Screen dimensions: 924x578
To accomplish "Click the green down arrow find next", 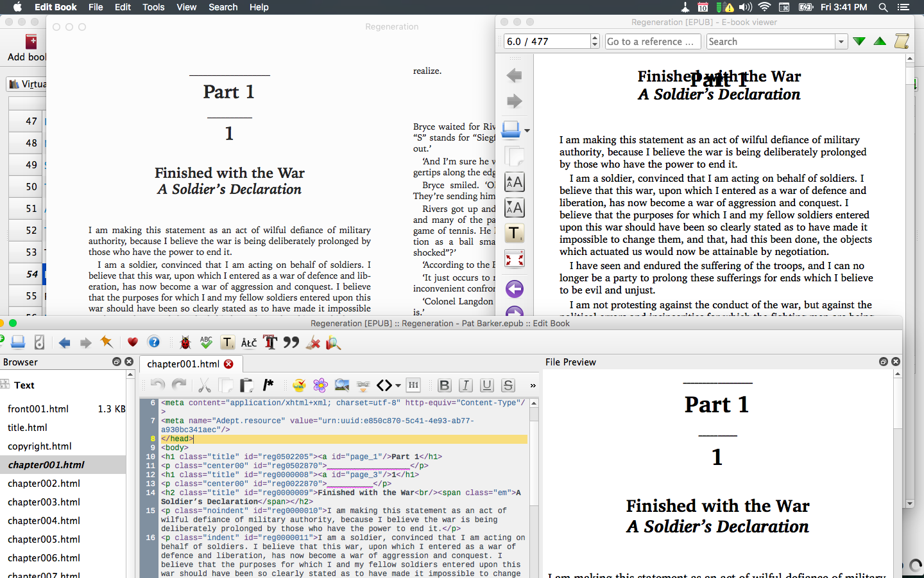I will pos(859,42).
